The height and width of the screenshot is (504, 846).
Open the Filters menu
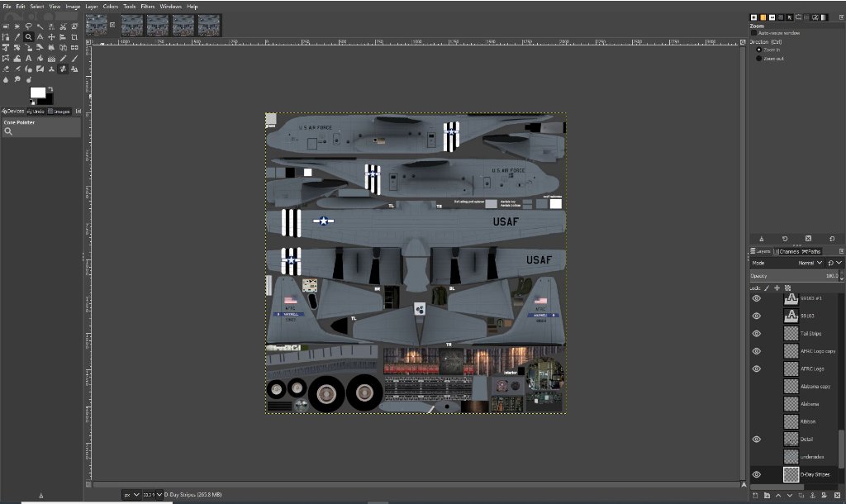(147, 6)
